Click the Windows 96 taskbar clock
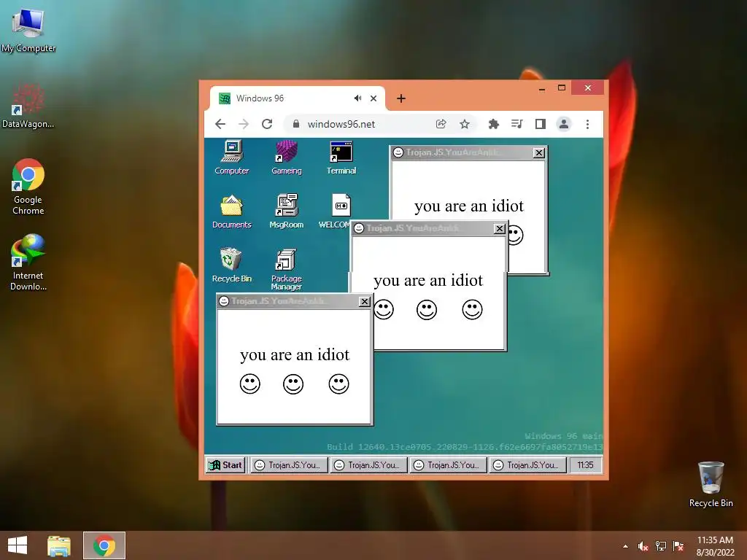Screen dimensions: 747x560 (x=586, y=464)
